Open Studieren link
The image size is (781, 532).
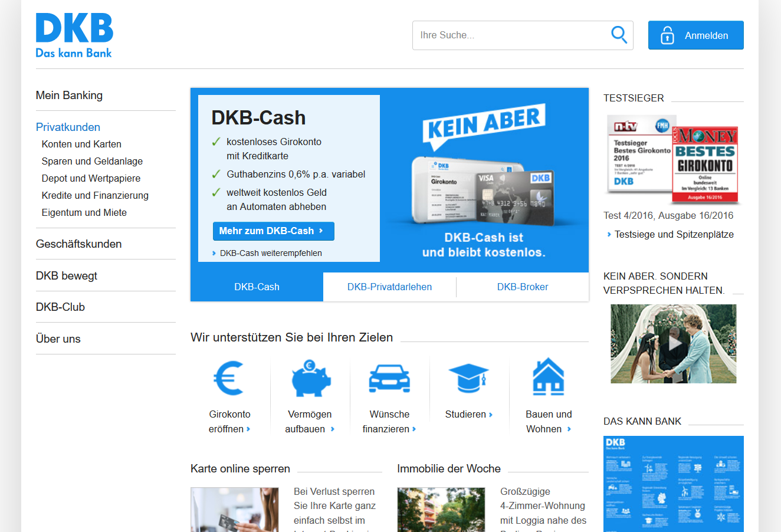click(x=469, y=414)
